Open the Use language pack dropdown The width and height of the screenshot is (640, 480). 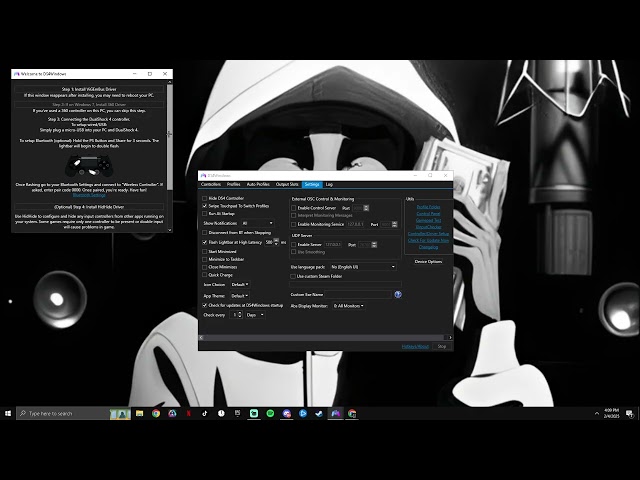coord(363,267)
